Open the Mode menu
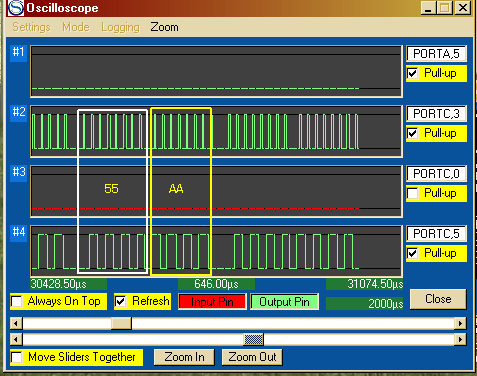The height and width of the screenshot is (376, 477). coord(76,27)
